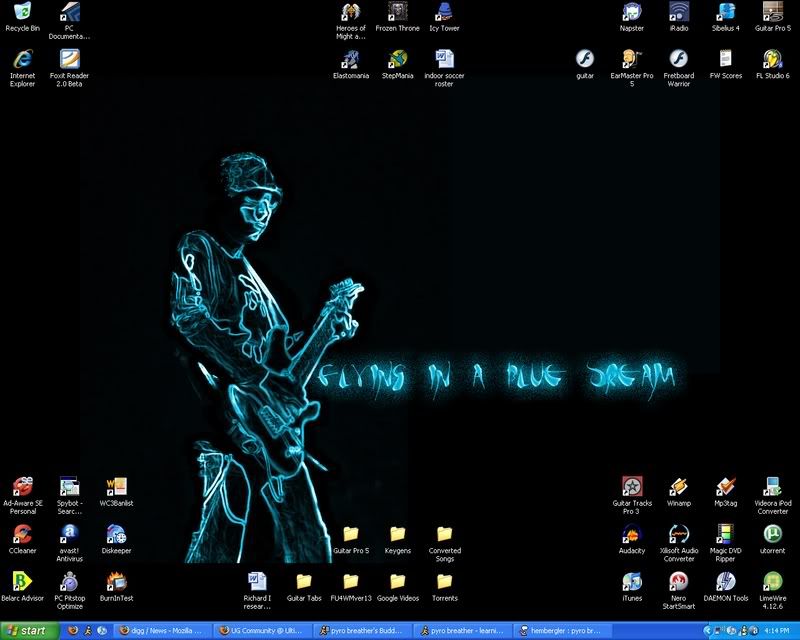The image size is (800, 640).
Task: Select Xilisoft Audio Converter icon
Action: point(679,534)
